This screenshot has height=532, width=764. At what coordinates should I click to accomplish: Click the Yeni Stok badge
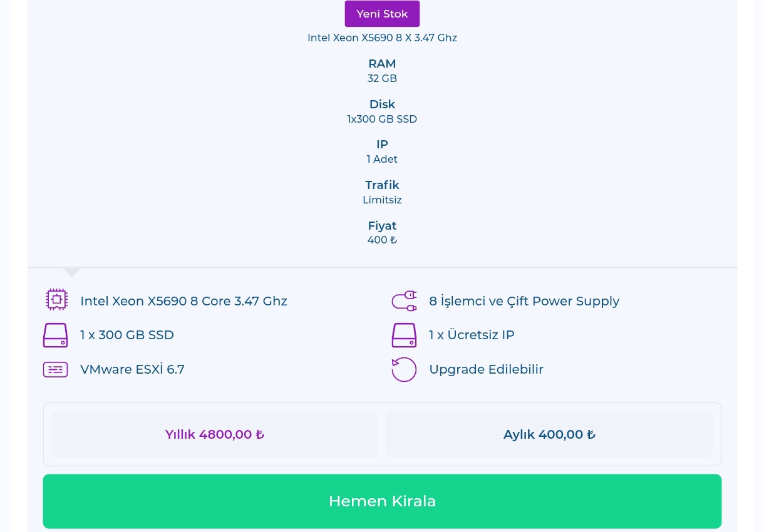[x=382, y=14]
